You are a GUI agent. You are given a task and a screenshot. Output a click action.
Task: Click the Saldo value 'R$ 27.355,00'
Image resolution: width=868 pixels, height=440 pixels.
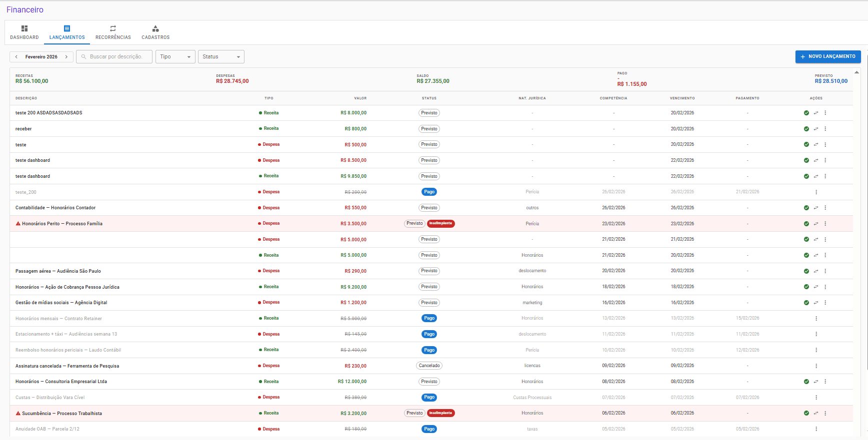(433, 81)
